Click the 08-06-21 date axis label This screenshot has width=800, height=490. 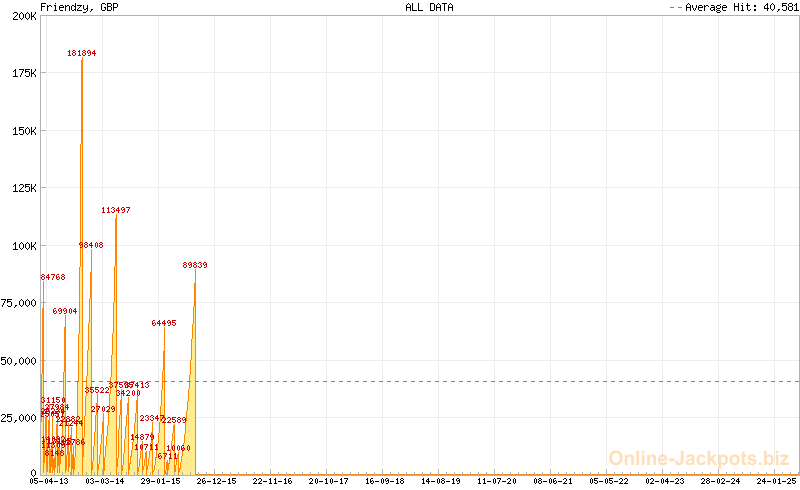coord(553,481)
